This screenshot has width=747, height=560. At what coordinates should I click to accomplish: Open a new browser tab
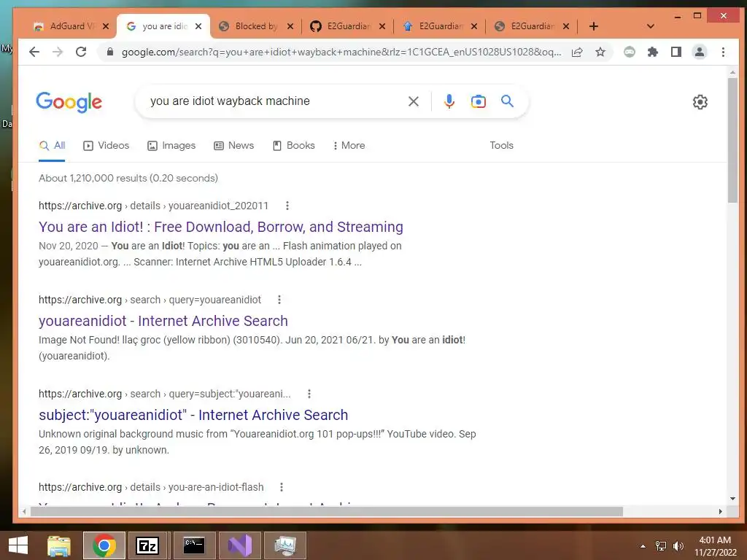coord(594,26)
